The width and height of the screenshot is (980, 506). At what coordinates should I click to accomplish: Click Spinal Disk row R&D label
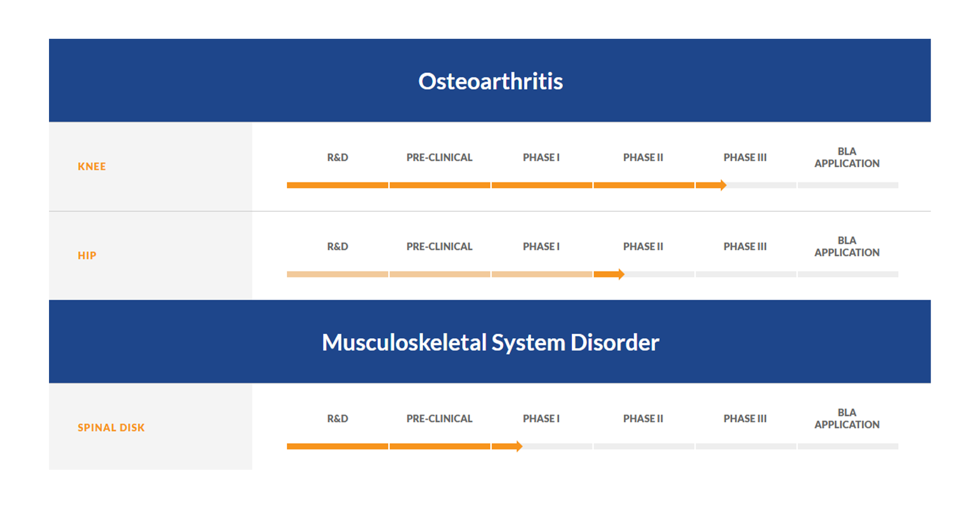point(337,419)
